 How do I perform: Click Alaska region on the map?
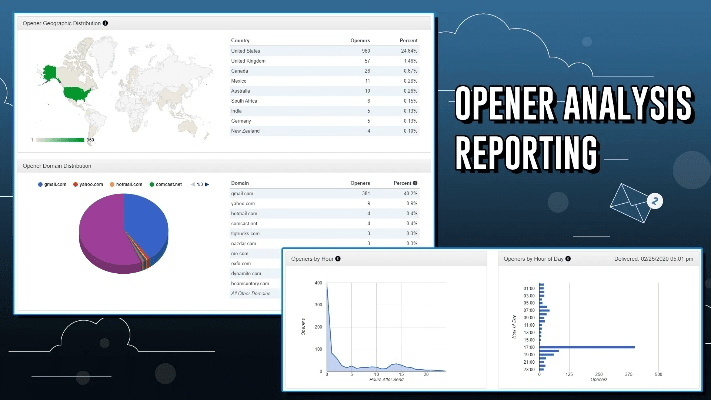pyautogui.click(x=50, y=71)
